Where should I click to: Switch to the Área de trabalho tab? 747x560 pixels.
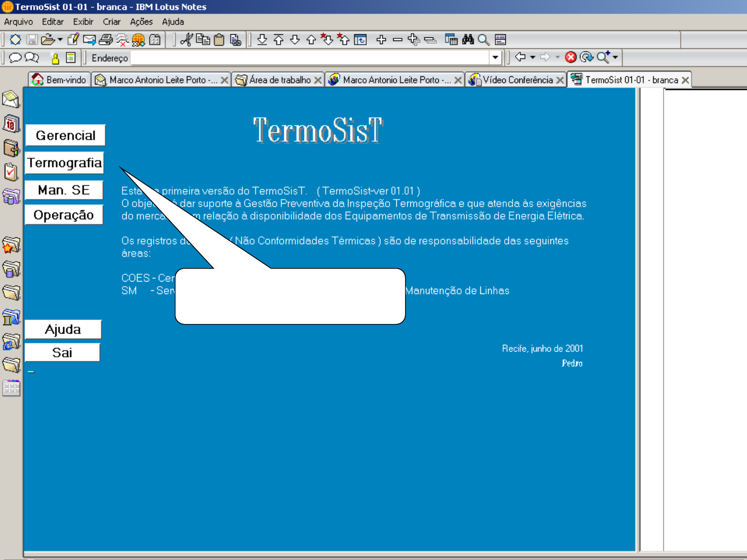pos(280,80)
